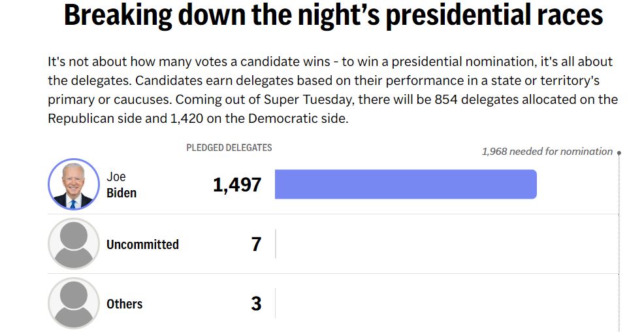Select the Joe Biden name label
Viewport: 644px width, 332px height.
pyautogui.click(x=121, y=185)
